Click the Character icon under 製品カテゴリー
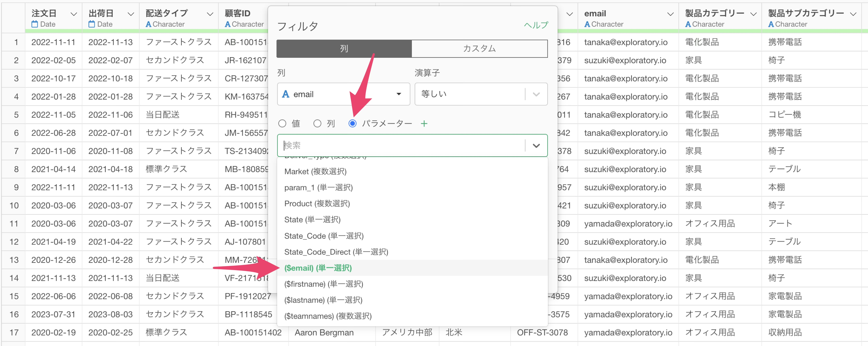This screenshot has width=868, height=346. (688, 24)
